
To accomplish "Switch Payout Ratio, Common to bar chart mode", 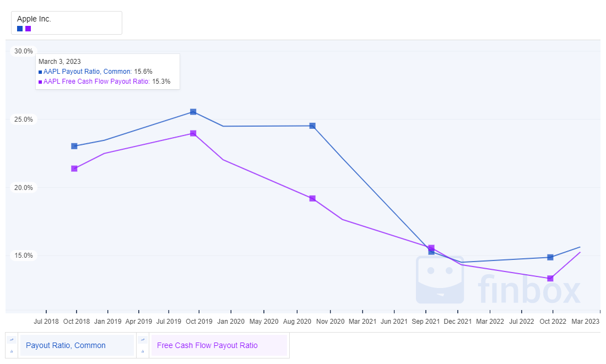I will [x=12, y=351].
